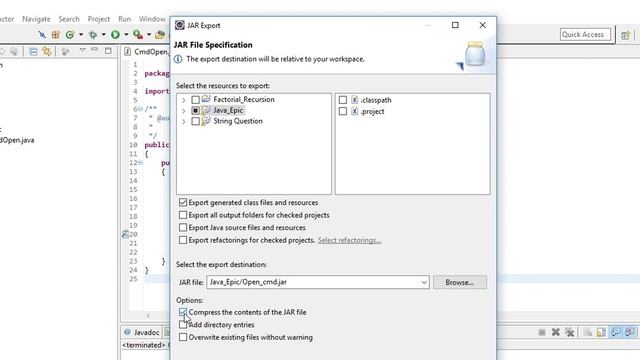Toggle Compress the contents of the JAR file
The height and width of the screenshot is (360, 640).
coord(183,312)
